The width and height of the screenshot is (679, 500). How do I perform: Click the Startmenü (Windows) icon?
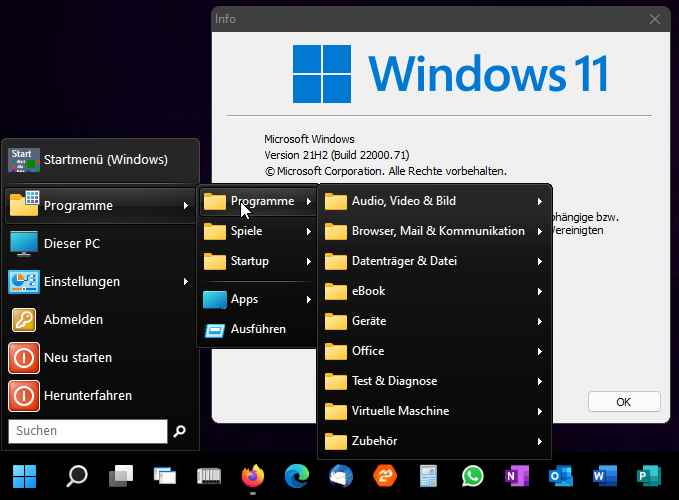pyautogui.click(x=24, y=160)
